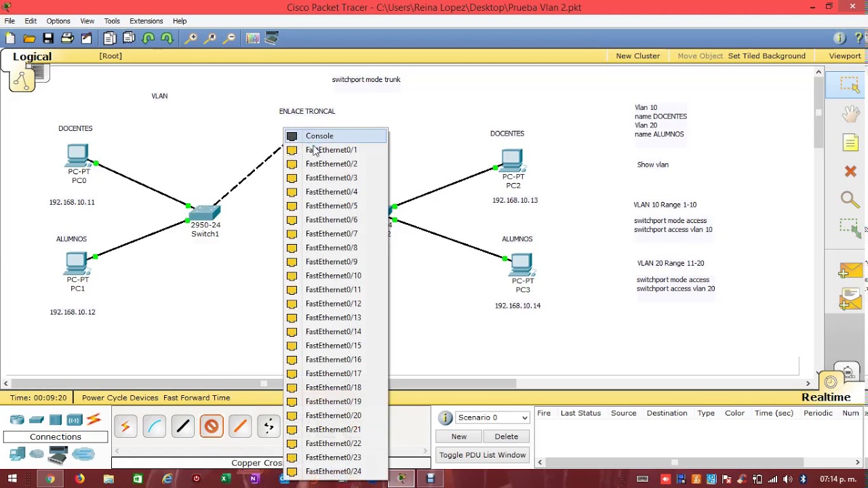Choose the Fiber orange cable

pos(240,426)
